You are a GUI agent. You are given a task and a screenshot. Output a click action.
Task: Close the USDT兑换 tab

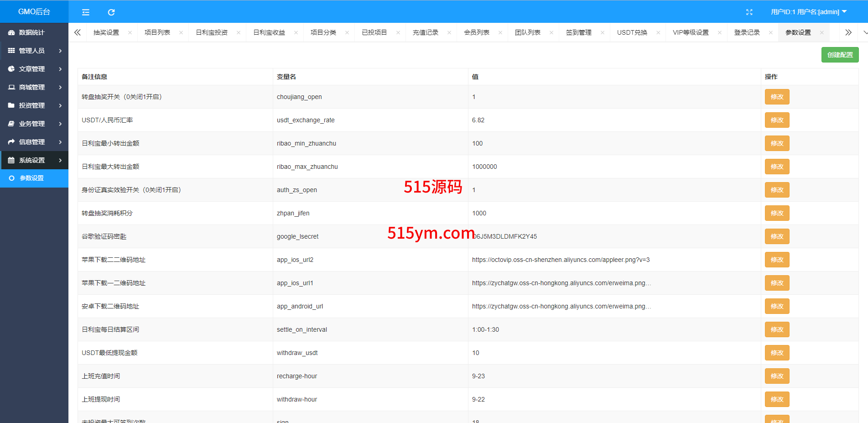click(658, 33)
